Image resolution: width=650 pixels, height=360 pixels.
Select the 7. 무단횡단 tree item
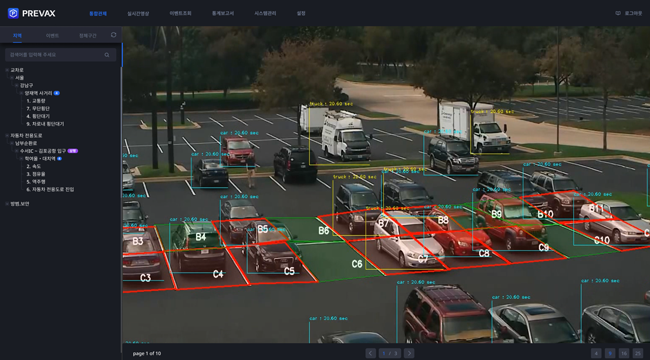[38, 109]
